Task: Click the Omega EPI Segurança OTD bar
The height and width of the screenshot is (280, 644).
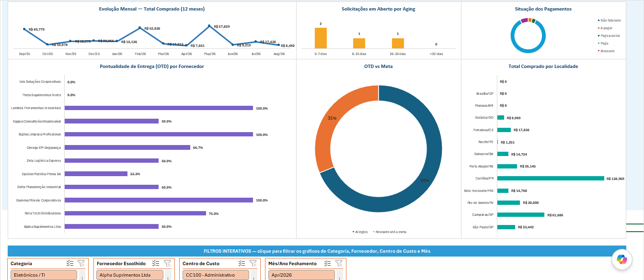Action: coord(127,147)
